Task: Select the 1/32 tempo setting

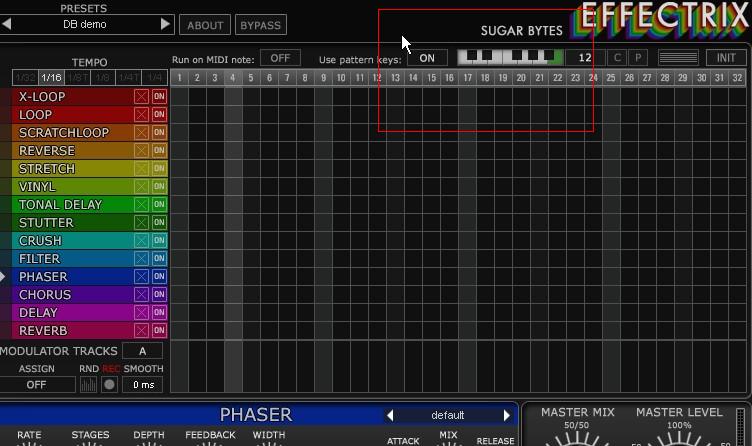Action: (x=25, y=77)
